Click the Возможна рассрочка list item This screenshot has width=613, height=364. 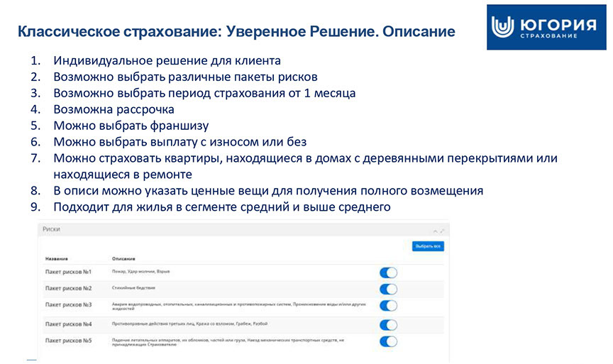pyautogui.click(x=114, y=109)
